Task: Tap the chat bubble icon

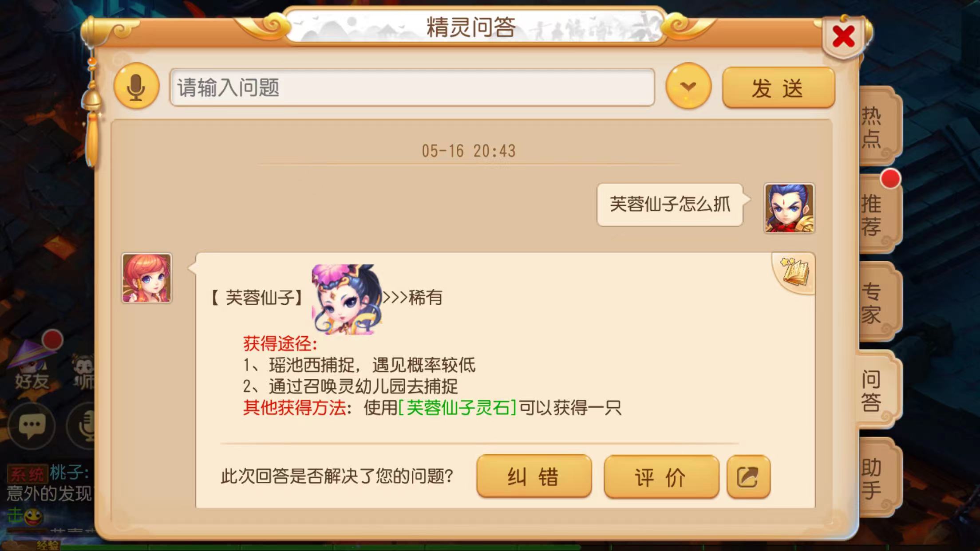Action: click(31, 426)
